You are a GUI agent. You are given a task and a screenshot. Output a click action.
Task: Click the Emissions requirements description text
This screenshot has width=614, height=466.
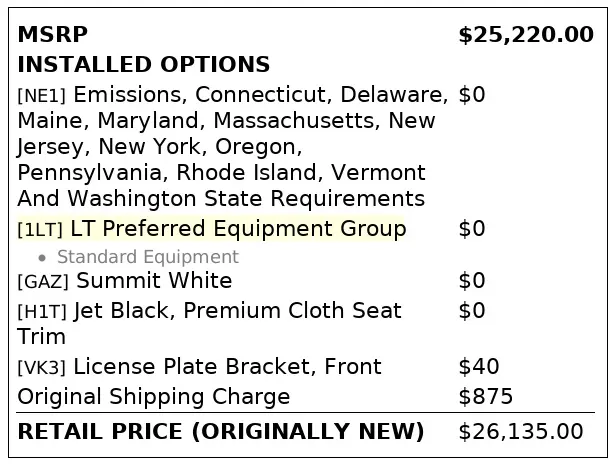pyautogui.click(x=233, y=146)
